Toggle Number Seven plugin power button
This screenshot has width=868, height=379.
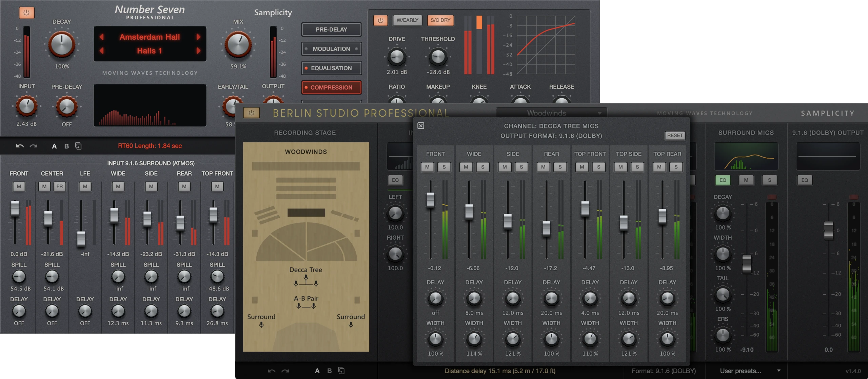[x=26, y=13]
